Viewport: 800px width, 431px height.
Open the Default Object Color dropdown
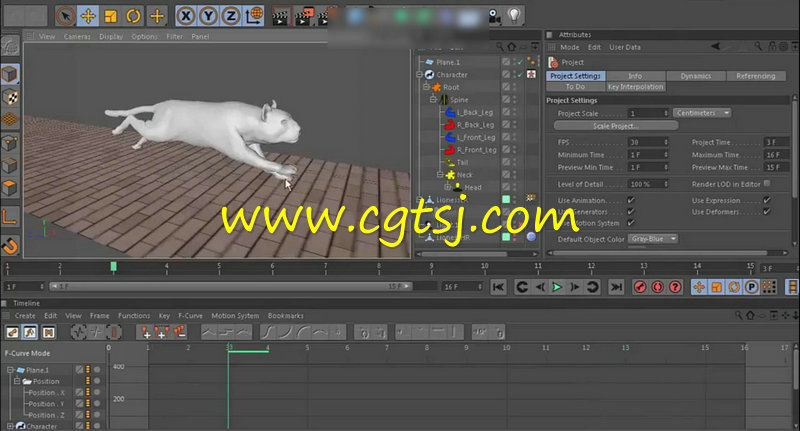(653, 239)
